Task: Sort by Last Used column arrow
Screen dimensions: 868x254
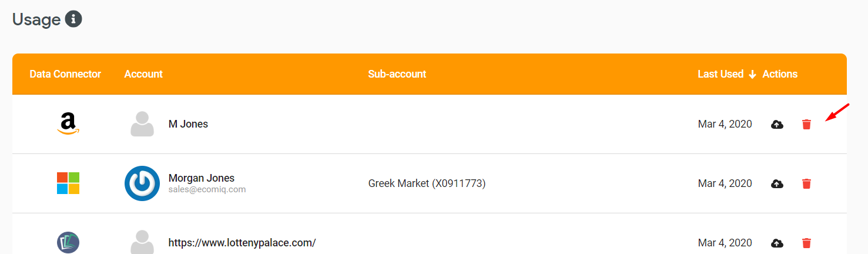Action: [752, 74]
